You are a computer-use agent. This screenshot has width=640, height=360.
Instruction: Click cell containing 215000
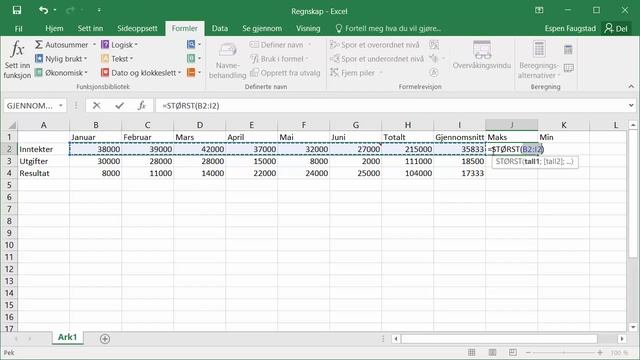point(407,149)
